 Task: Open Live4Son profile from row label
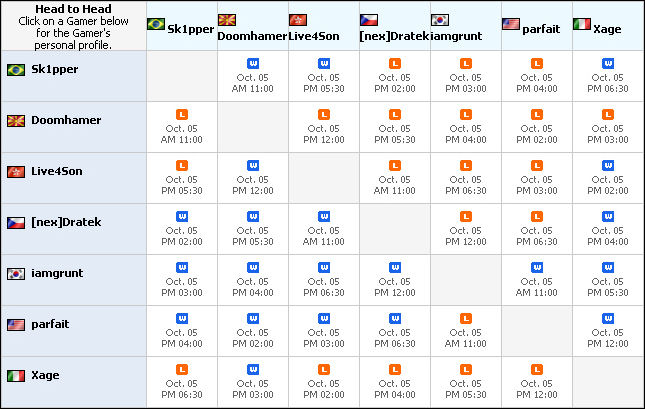click(x=57, y=171)
